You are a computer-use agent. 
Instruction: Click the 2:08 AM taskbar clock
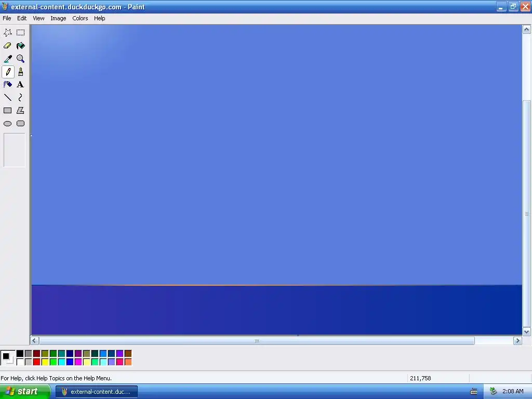(x=513, y=392)
